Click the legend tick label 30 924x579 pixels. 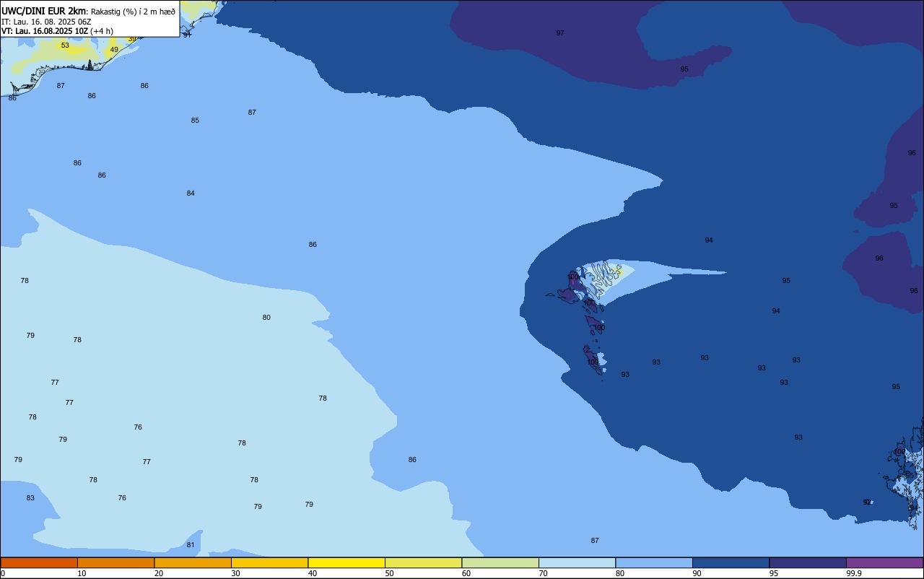coord(235,573)
